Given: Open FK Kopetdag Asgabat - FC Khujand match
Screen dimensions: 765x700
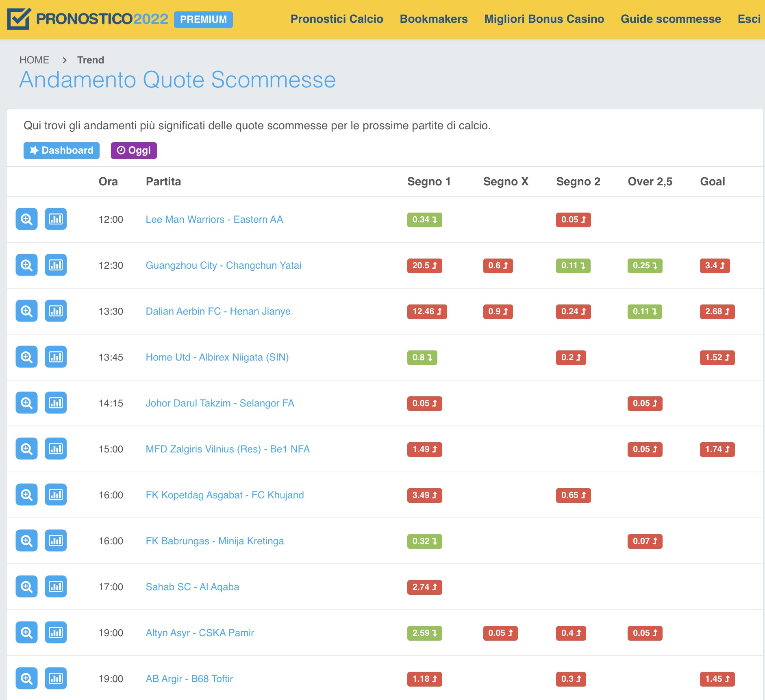Looking at the screenshot, I should pos(225,495).
